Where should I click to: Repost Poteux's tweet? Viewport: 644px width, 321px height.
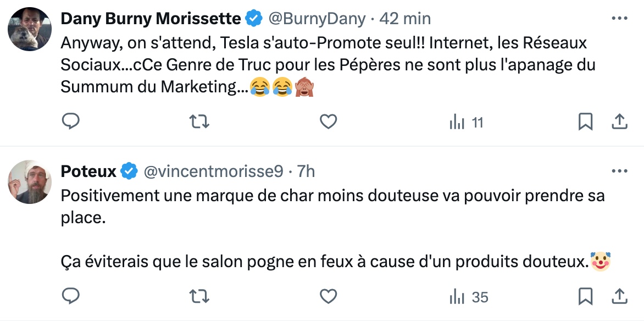click(x=199, y=296)
